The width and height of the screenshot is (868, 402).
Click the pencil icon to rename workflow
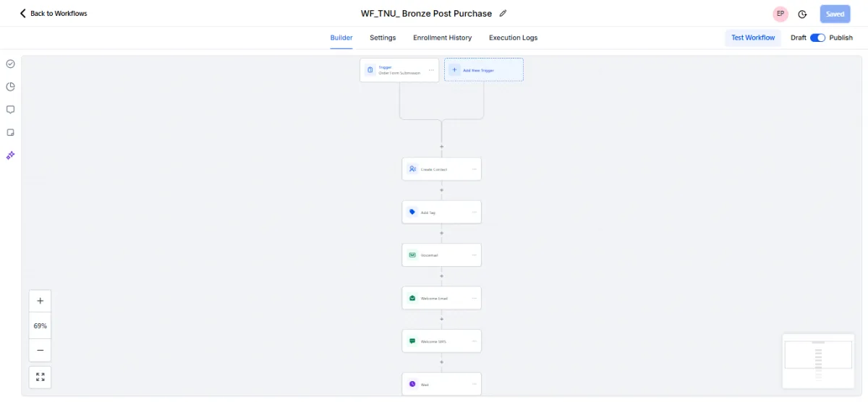coord(503,14)
